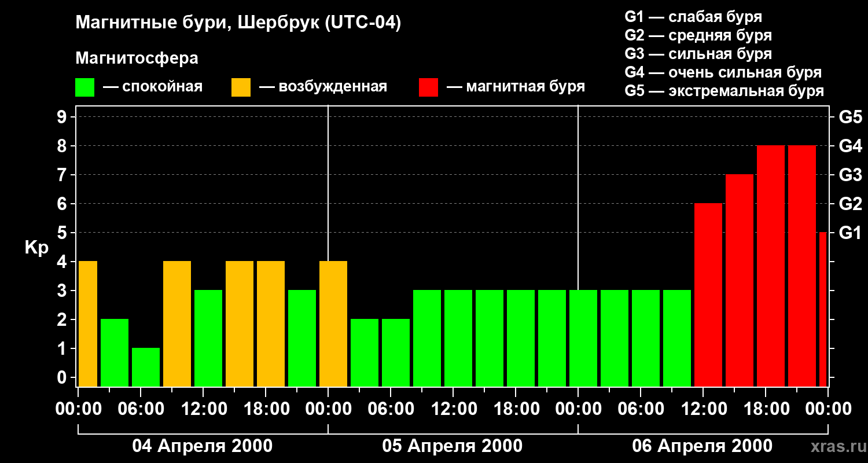Click the 'G4' label on the right axis
This screenshot has width=868, height=463.
(x=850, y=146)
